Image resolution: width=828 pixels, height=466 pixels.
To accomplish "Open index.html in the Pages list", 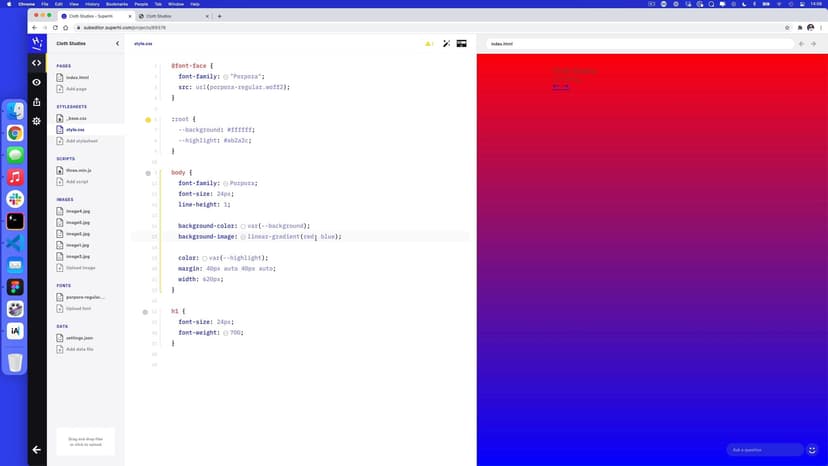I will (x=77, y=77).
